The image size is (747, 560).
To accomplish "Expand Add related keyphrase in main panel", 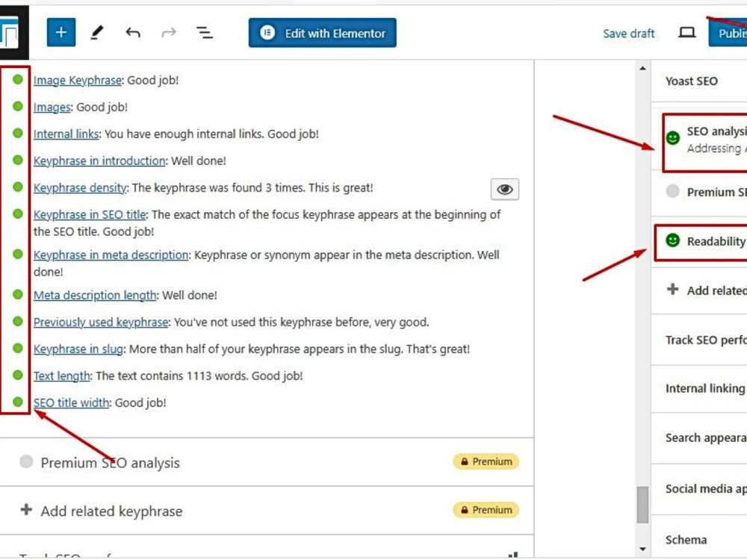I will click(x=267, y=511).
